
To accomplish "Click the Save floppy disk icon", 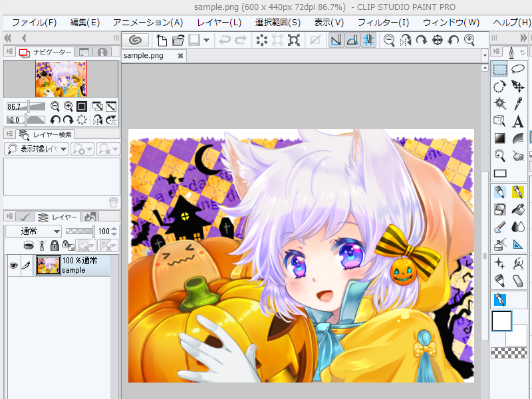I will coord(194,40).
